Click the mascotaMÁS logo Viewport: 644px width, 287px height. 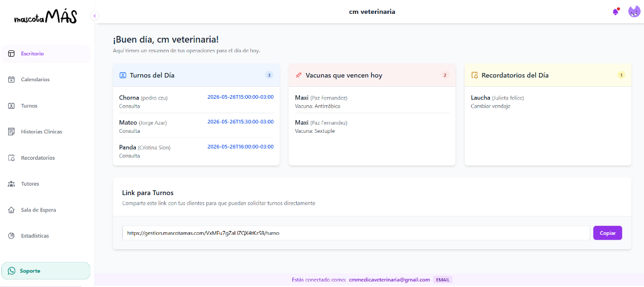pos(45,17)
